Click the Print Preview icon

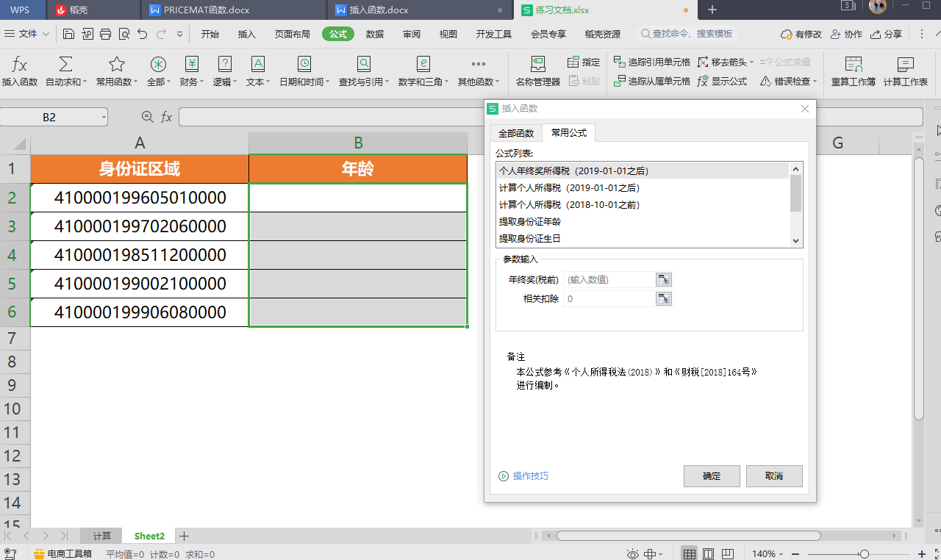(124, 34)
